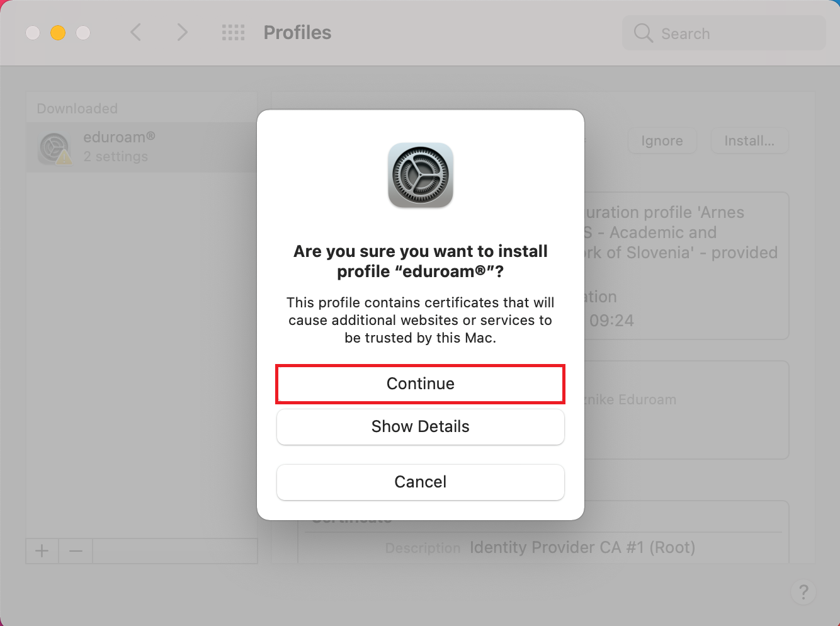Select the eduroam profile gear icon with warning badge
This screenshot has height=626, width=840.
point(55,148)
